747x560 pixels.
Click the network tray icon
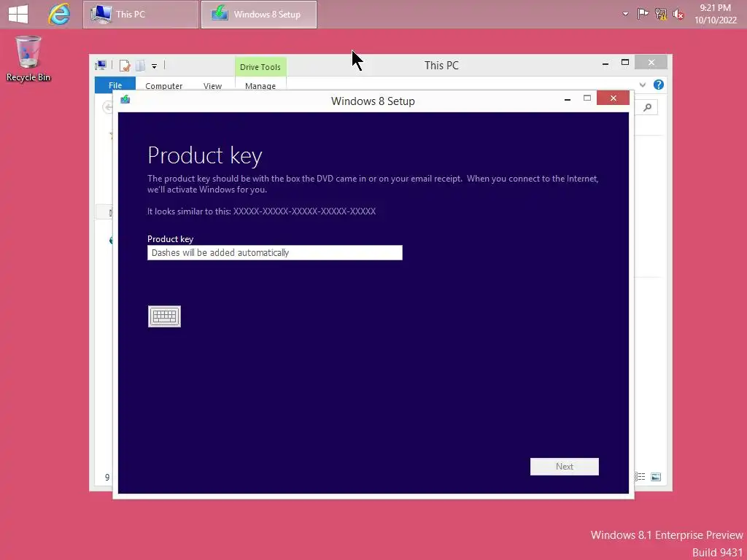pyautogui.click(x=661, y=15)
